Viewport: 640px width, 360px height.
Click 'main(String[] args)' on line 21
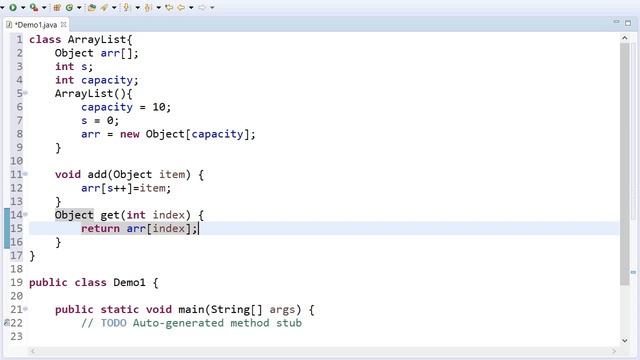240,309
